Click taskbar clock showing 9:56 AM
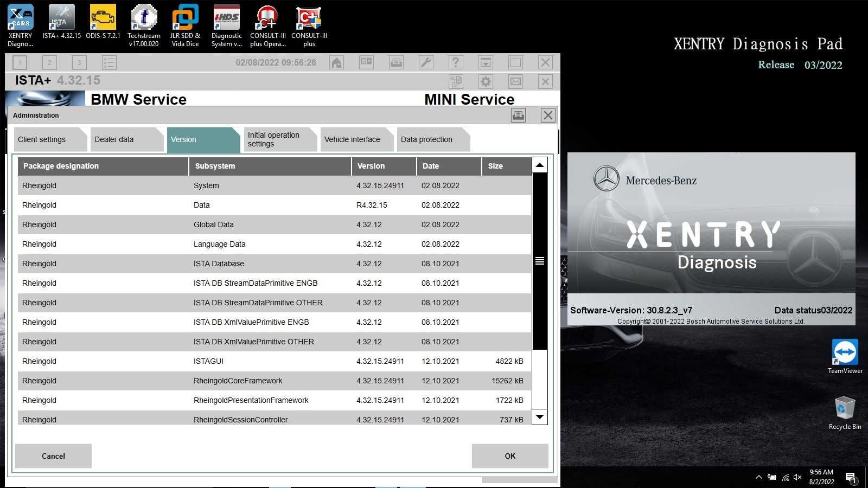This screenshot has height=488, width=868. coord(821,477)
